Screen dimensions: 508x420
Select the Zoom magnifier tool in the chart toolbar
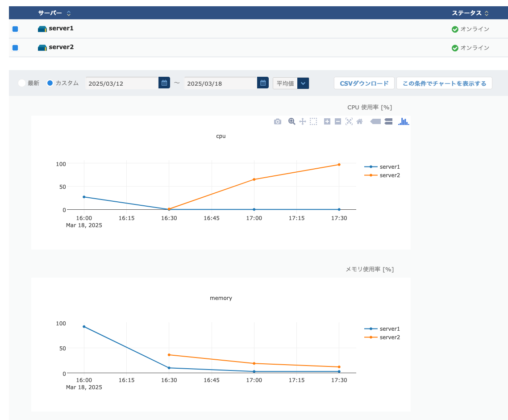(x=291, y=121)
